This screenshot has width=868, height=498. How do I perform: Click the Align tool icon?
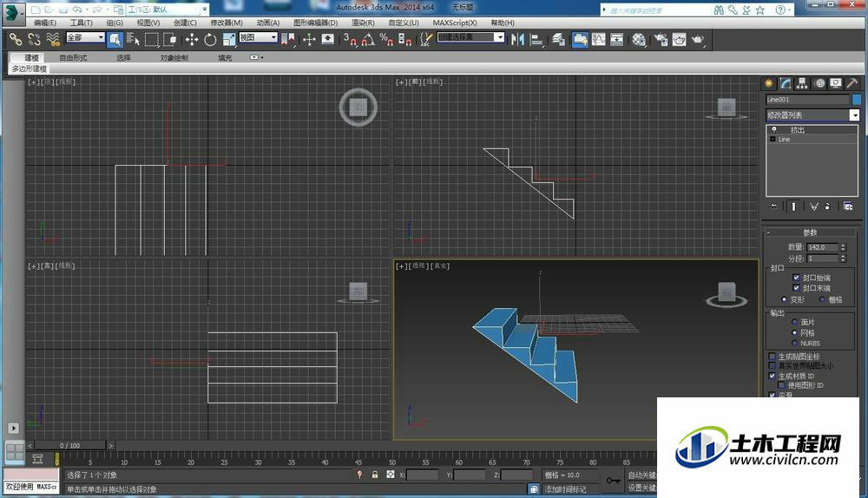coord(536,39)
